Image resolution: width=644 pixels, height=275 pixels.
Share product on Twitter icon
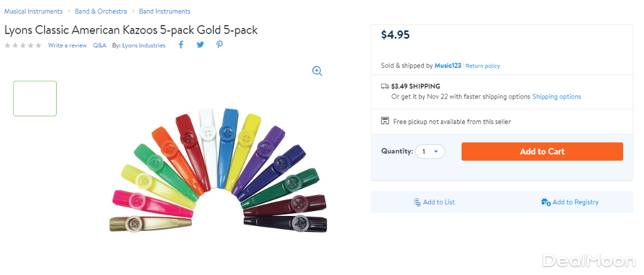tap(200, 45)
